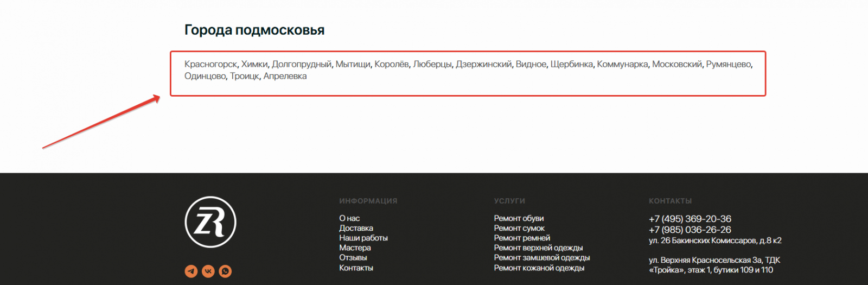This screenshot has height=285, width=868.
Task: Go to the 'Доставка' page
Action: point(356,228)
